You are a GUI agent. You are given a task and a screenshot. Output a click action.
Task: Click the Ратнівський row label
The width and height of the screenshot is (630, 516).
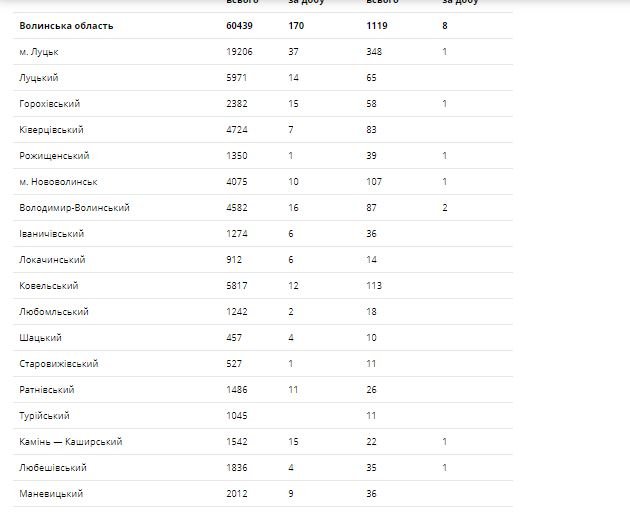coord(47,389)
